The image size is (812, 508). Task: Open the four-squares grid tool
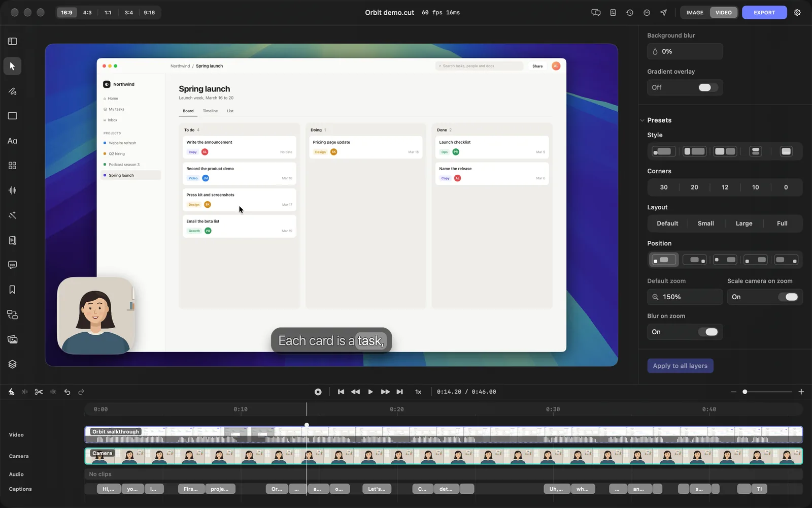[13, 166]
